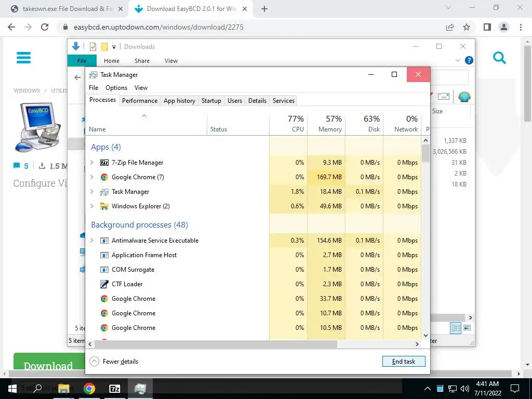Screen dimensions: 532x399
Task: Click the Task Manager process row icon
Action: [x=104, y=192]
